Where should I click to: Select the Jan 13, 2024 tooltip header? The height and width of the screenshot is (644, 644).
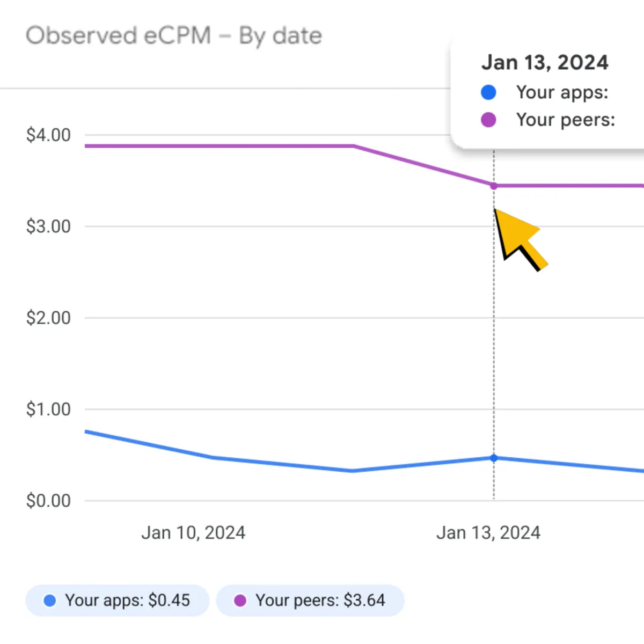pos(545,62)
